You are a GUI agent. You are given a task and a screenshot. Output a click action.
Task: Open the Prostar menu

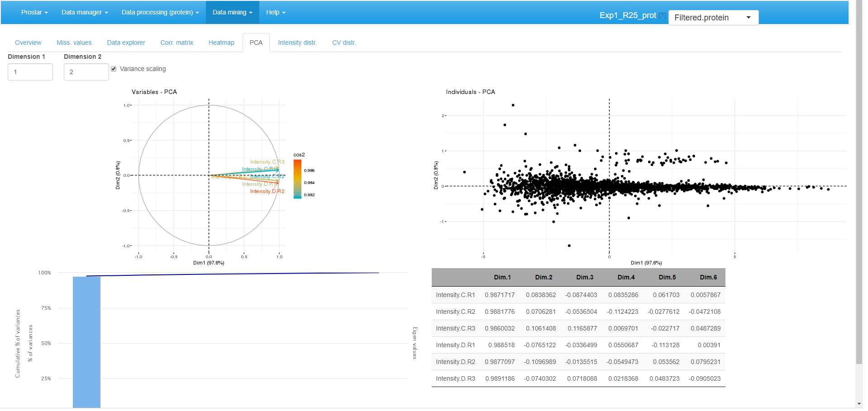(34, 12)
